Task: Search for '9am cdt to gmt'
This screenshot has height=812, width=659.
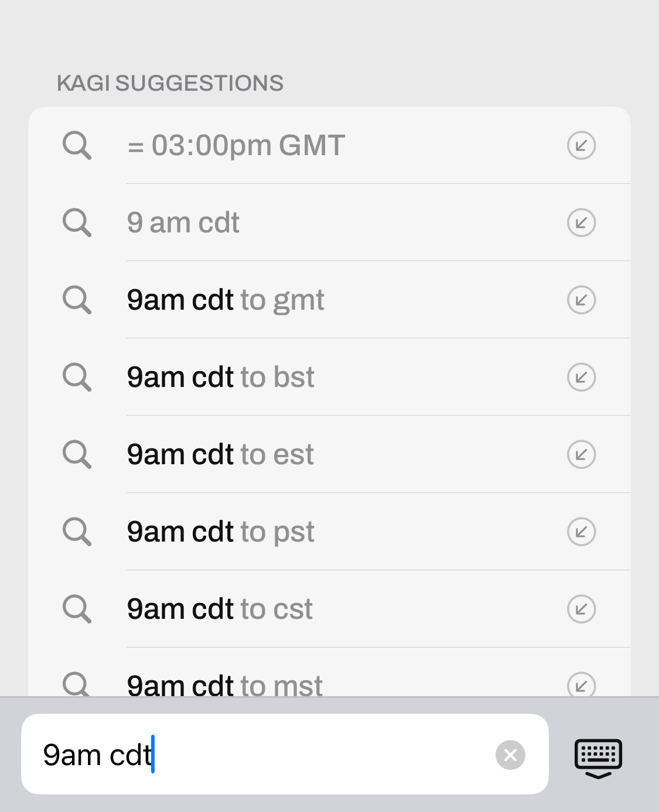Action: 226,300
